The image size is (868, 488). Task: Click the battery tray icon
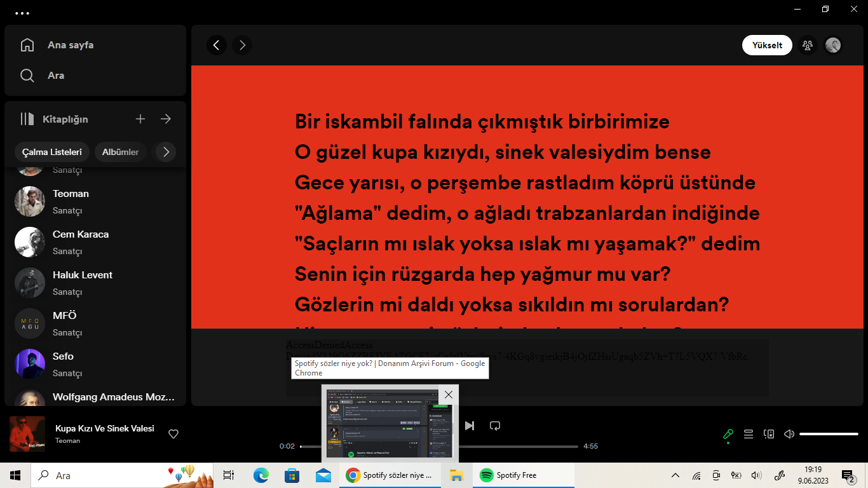click(x=736, y=475)
